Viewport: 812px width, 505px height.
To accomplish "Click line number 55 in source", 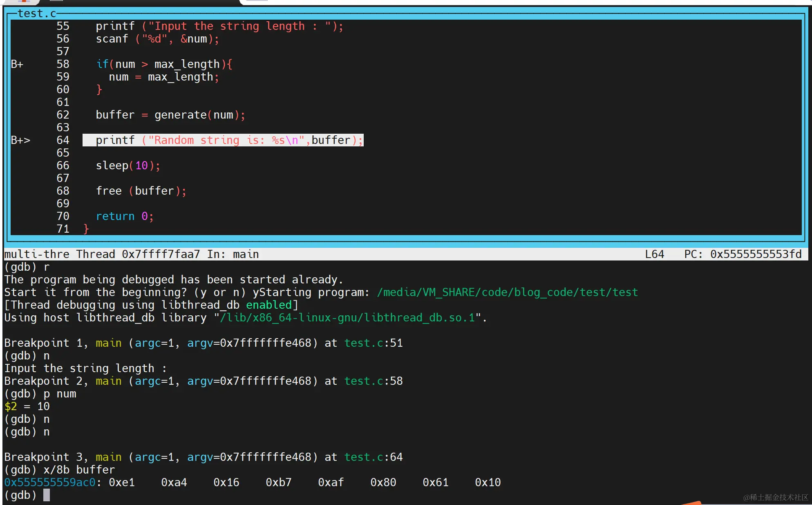I will [x=63, y=26].
